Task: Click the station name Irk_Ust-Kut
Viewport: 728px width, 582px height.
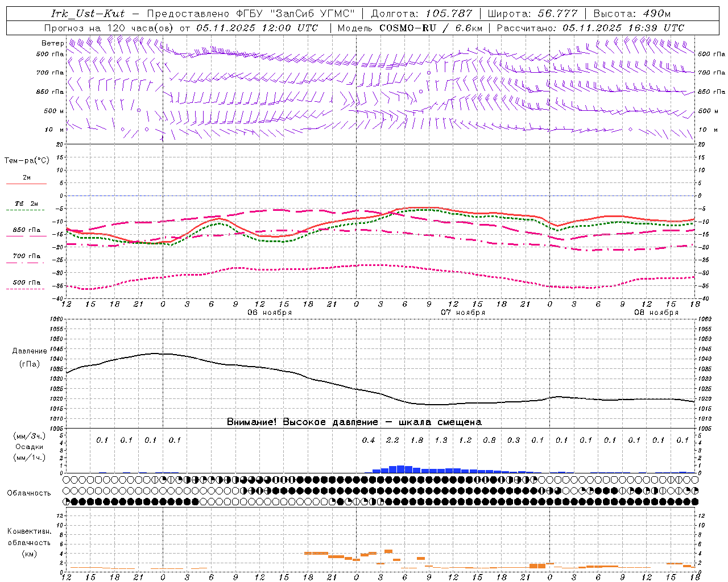Action: (88, 14)
